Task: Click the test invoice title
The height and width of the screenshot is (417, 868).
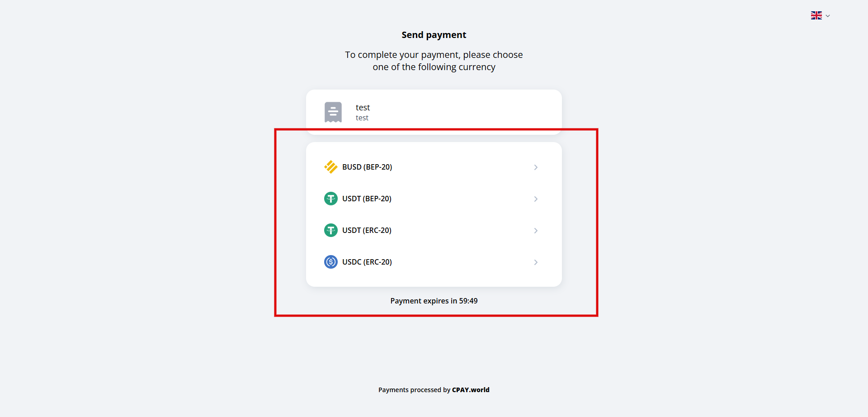Action: pyautogui.click(x=363, y=107)
